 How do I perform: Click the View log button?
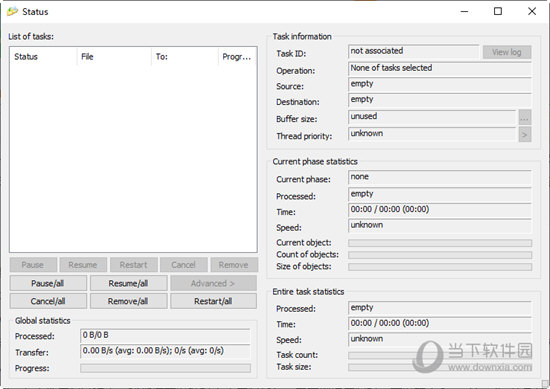pos(507,52)
